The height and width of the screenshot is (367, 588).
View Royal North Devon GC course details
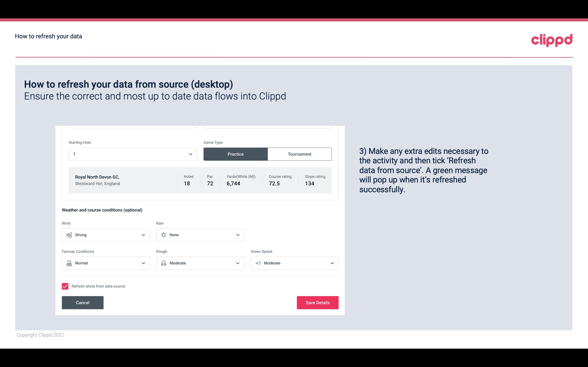tap(200, 180)
